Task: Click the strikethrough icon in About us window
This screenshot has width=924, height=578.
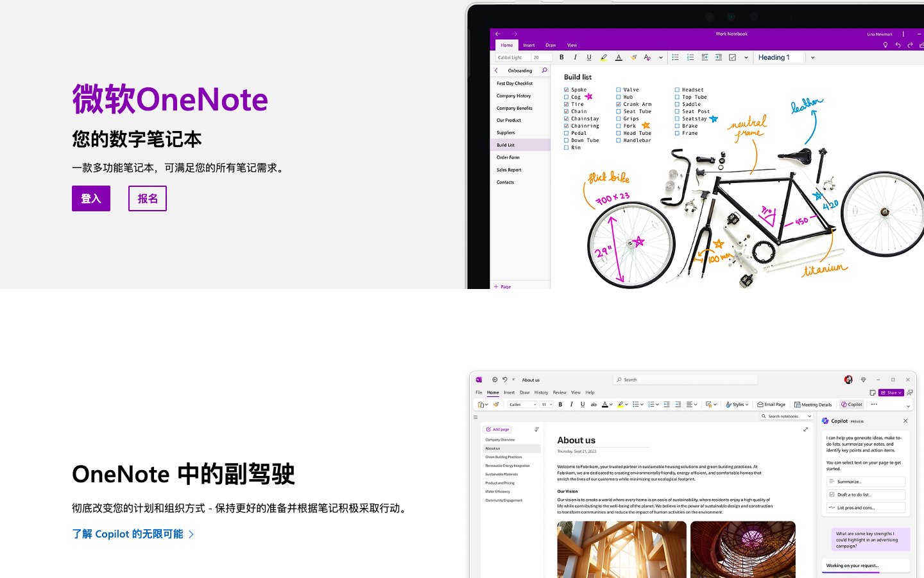Action: click(594, 405)
